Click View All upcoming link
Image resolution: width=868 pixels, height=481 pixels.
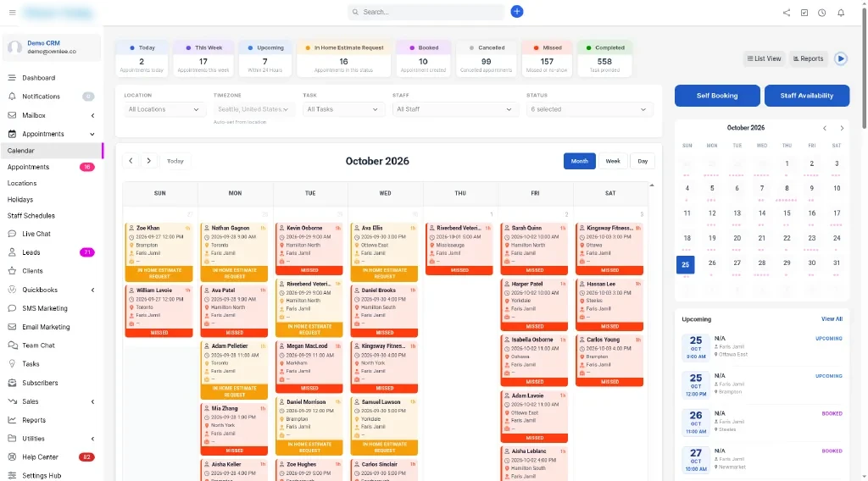coord(832,319)
